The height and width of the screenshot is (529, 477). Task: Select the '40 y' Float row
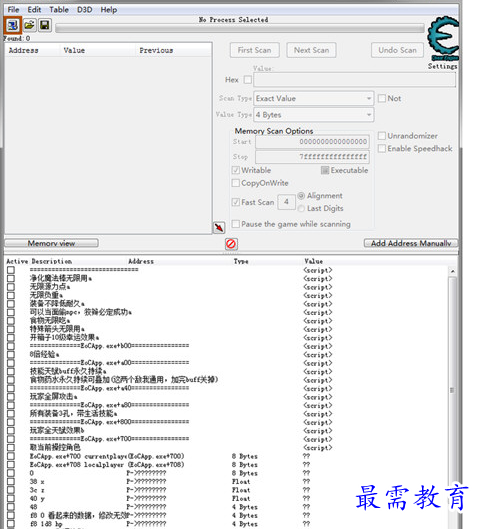click(226, 498)
